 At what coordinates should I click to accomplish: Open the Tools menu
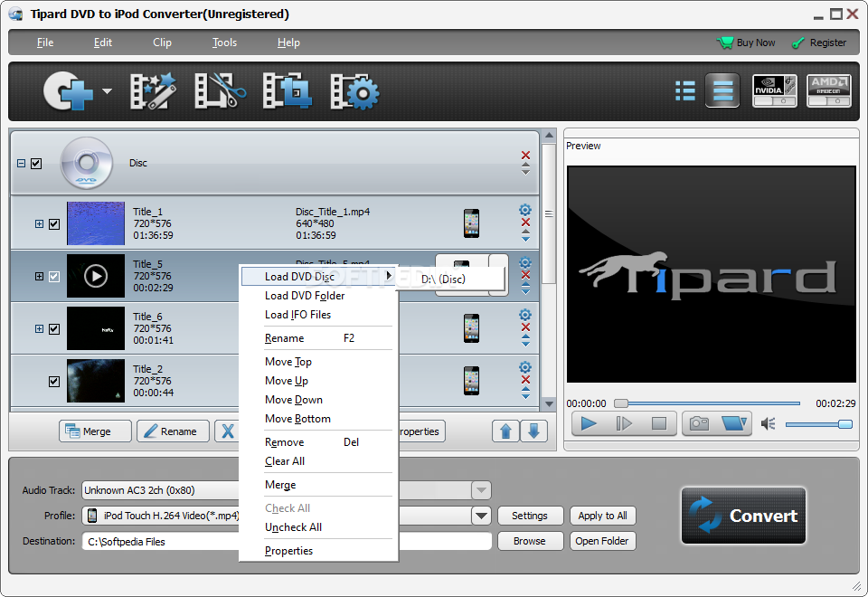click(x=225, y=43)
